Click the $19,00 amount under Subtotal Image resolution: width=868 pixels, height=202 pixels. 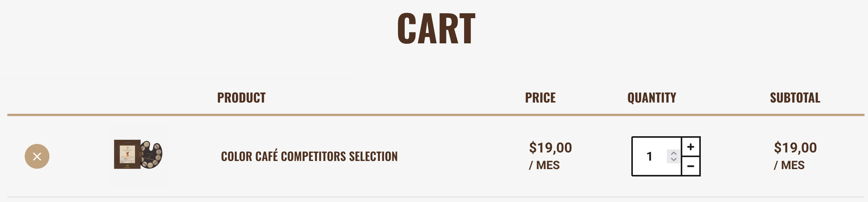point(795,148)
